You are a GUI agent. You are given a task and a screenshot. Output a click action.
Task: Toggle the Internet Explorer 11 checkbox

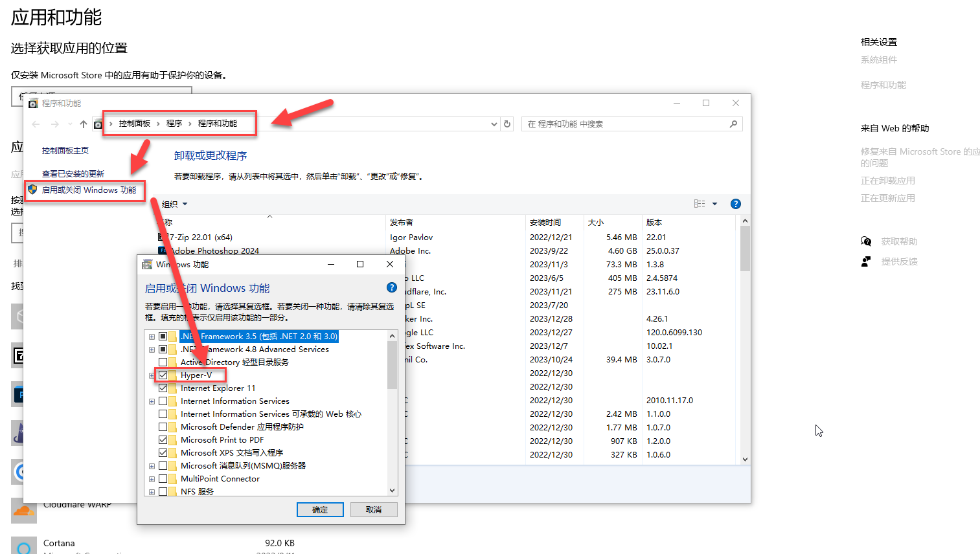pyautogui.click(x=163, y=388)
